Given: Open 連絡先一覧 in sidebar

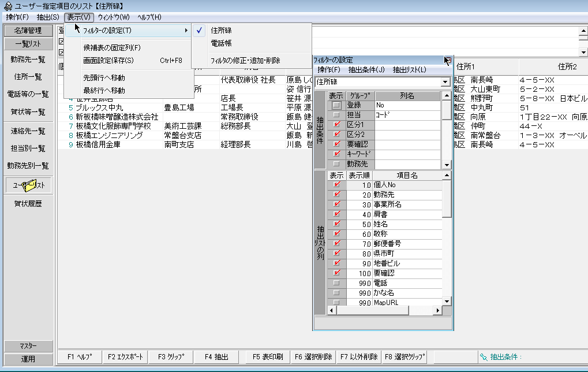Looking at the screenshot, I should (x=28, y=131).
